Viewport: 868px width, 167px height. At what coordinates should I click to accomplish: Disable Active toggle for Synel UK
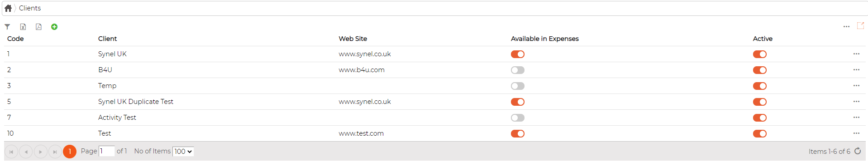(x=760, y=54)
